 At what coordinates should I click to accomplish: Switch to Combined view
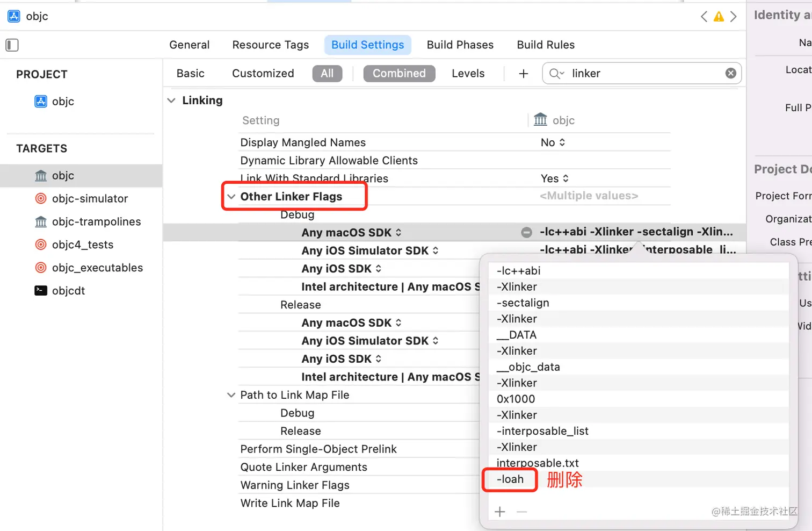tap(399, 74)
